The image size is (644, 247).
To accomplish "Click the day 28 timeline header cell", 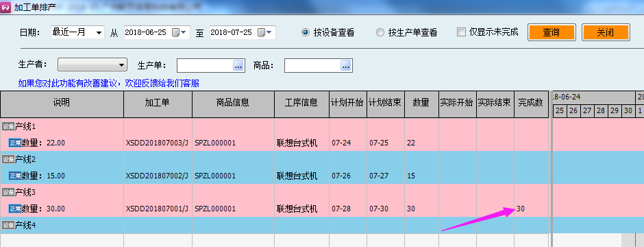I will (x=600, y=111).
